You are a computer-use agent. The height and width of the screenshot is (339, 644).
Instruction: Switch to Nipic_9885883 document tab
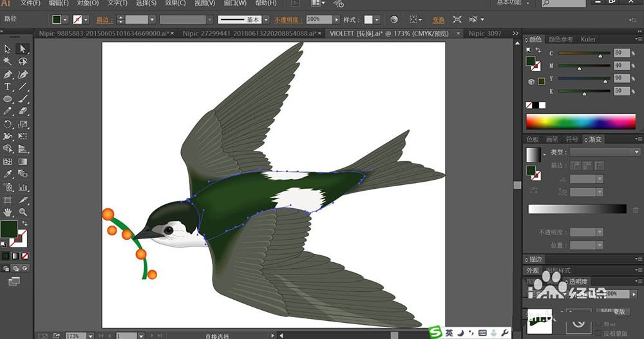click(x=104, y=34)
